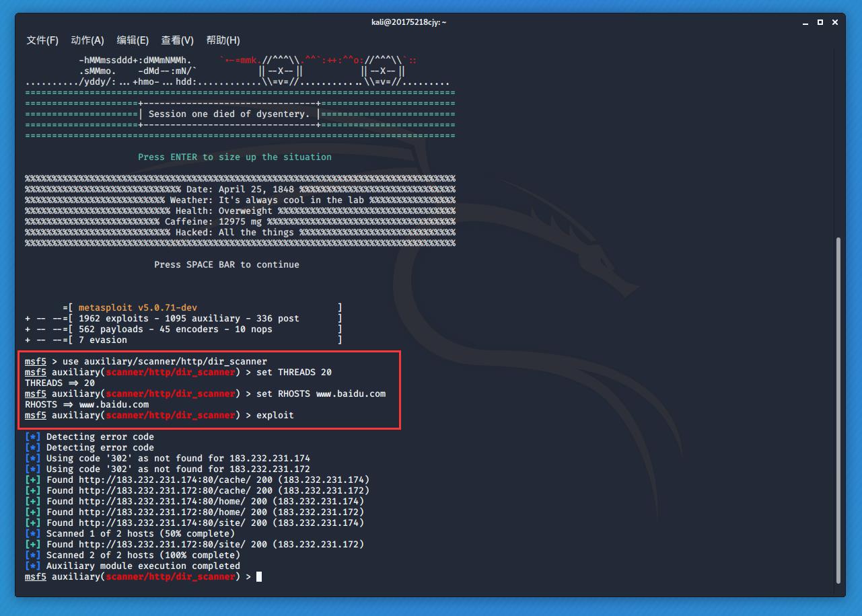Image resolution: width=862 pixels, height=616 pixels.
Task: Click '1962 exploits - 1095 auxiliary' line
Action: click(x=184, y=318)
